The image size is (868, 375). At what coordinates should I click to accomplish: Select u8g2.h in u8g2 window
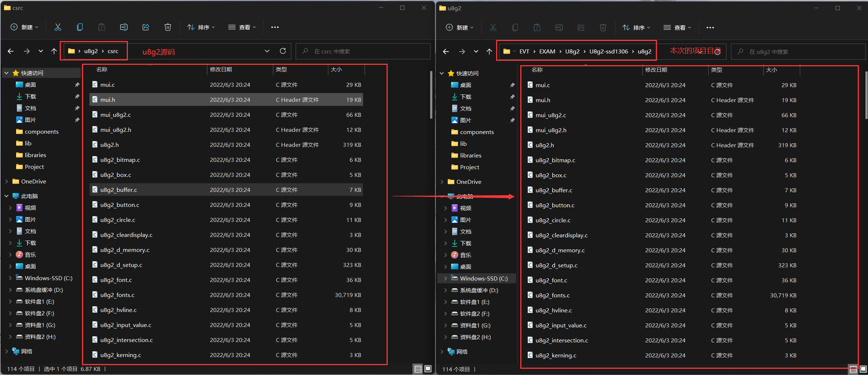[661, 145]
